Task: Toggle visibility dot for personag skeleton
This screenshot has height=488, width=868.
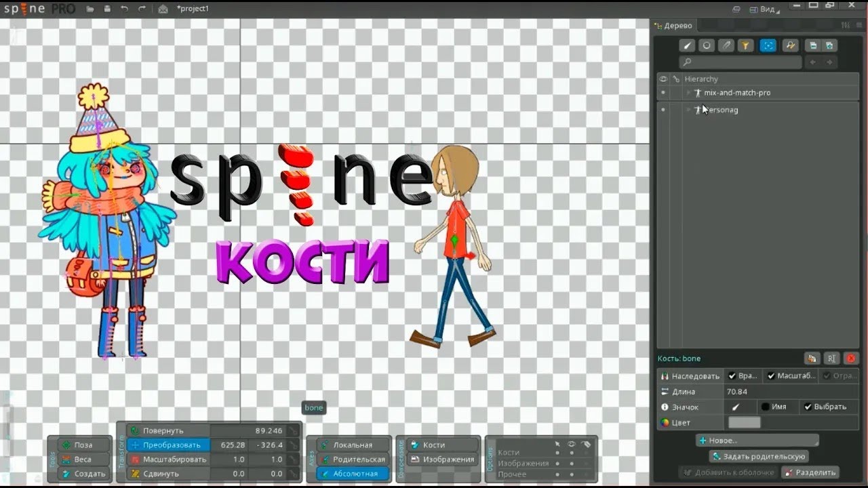Action: [663, 110]
